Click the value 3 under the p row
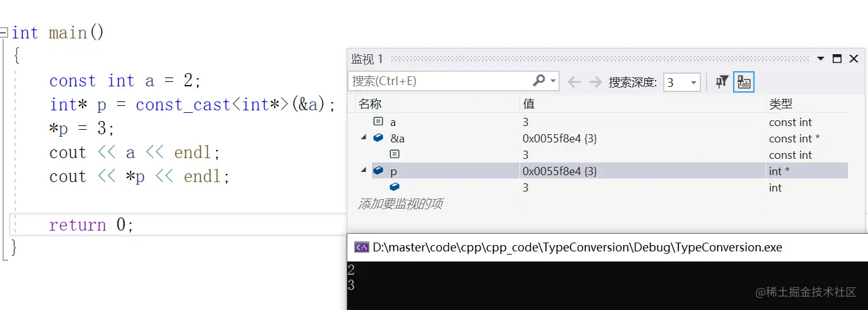The width and height of the screenshot is (868, 310). tap(526, 188)
